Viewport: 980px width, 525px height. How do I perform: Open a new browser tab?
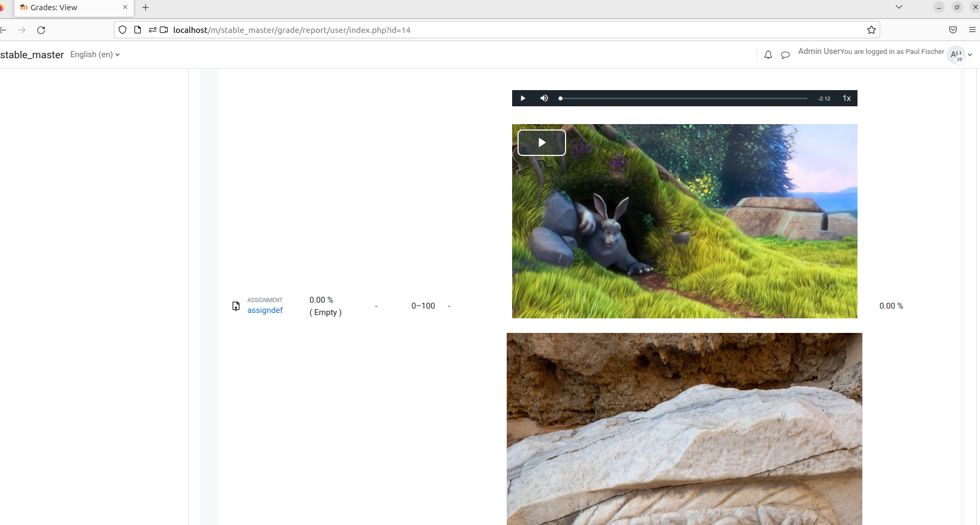point(145,8)
